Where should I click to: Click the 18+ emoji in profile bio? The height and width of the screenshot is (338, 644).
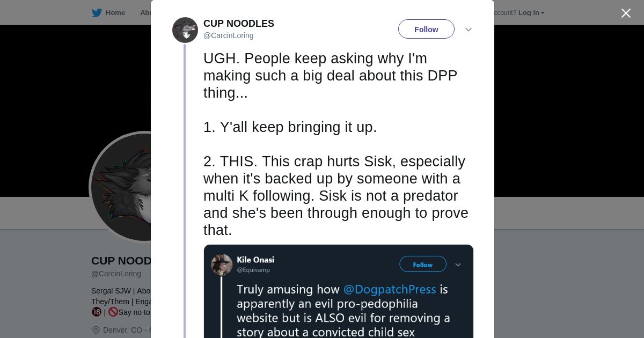(97, 312)
